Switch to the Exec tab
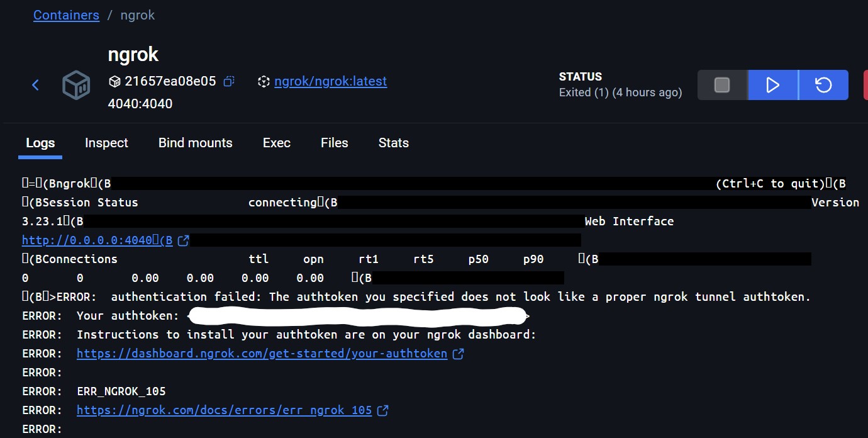The image size is (868, 438). point(277,143)
